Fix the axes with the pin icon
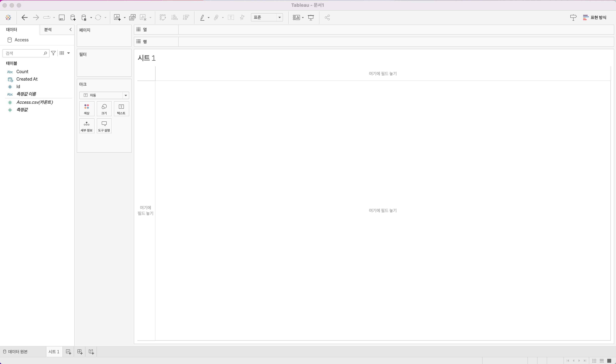The image size is (616, 364). pos(242,17)
